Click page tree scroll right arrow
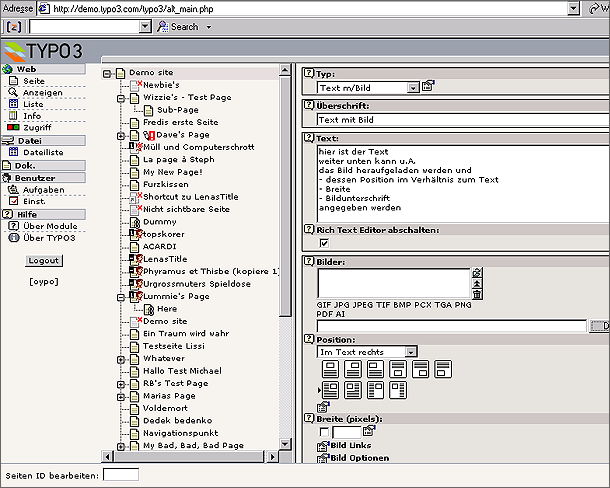The image size is (610, 488). [273, 456]
